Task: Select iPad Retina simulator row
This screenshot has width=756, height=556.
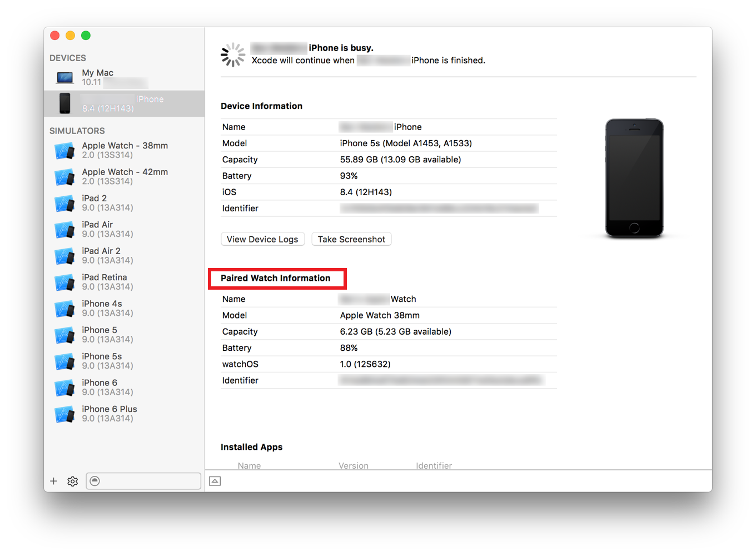Action: pyautogui.click(x=125, y=282)
